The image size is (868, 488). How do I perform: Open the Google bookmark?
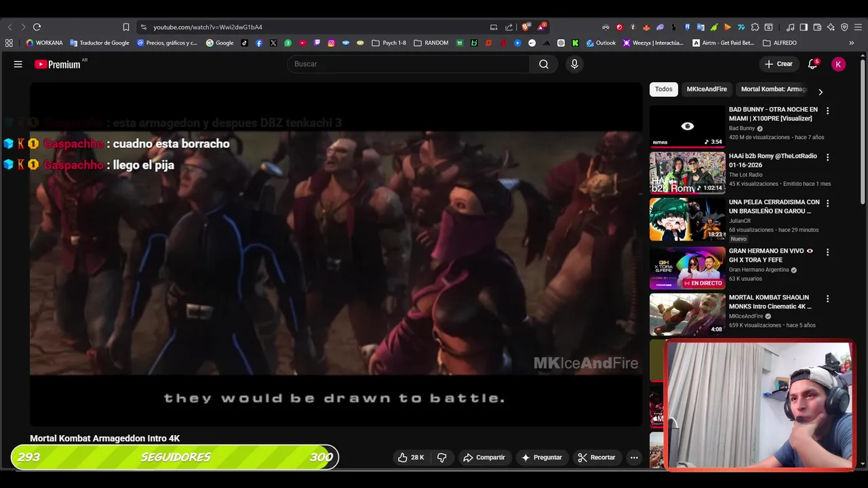tap(220, 43)
